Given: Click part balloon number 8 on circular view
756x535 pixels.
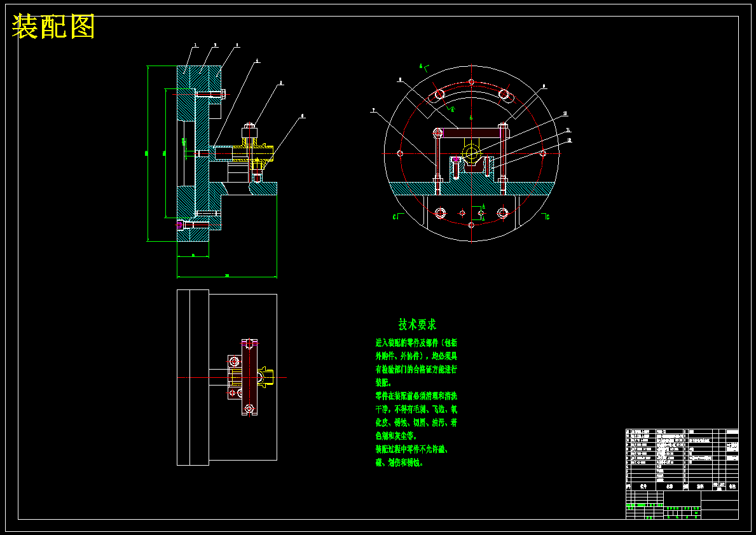Looking at the screenshot, I should coord(400,79).
